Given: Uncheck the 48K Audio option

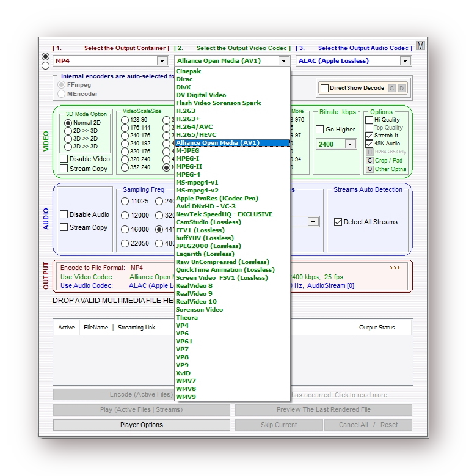Looking at the screenshot, I should (369, 144).
